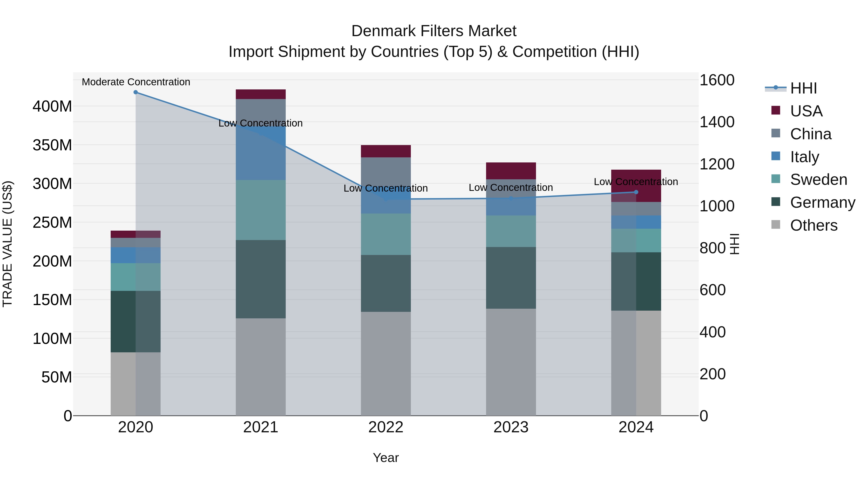Click the 1000 right-axis tick label
868x488 pixels.
pos(717,206)
